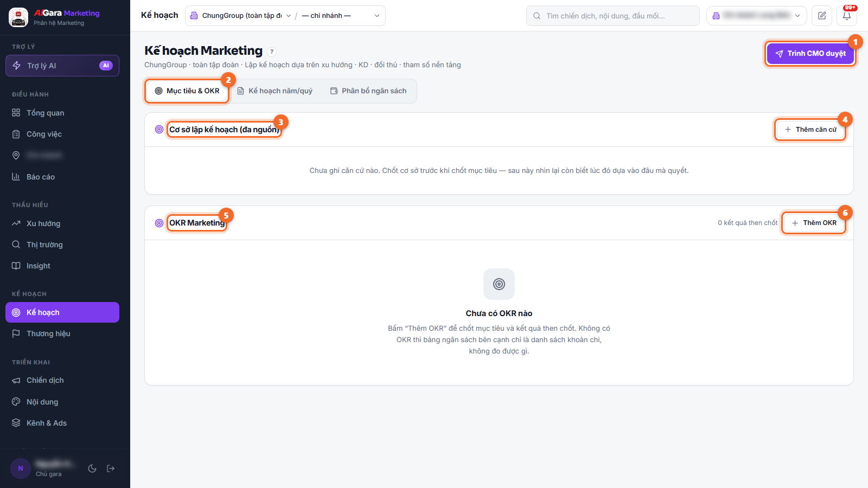
Task: Select Mục tiêu & OKR tab
Action: pos(187,91)
